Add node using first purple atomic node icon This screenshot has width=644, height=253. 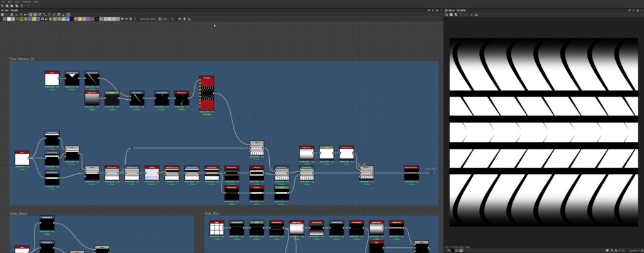(x=4, y=19)
